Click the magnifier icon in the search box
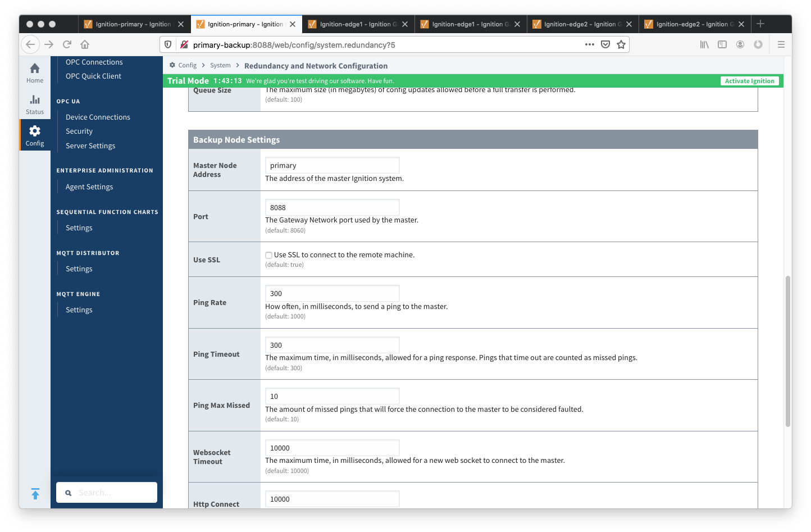The image size is (811, 532). click(69, 493)
